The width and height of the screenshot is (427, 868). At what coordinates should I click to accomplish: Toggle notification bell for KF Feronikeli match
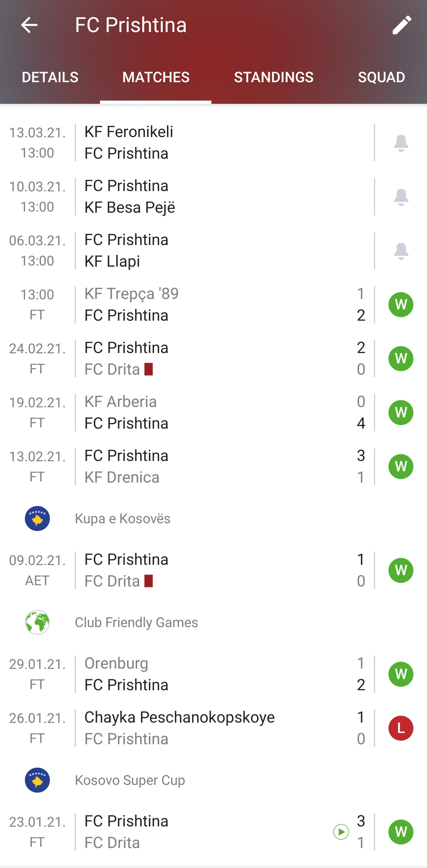[x=401, y=143]
